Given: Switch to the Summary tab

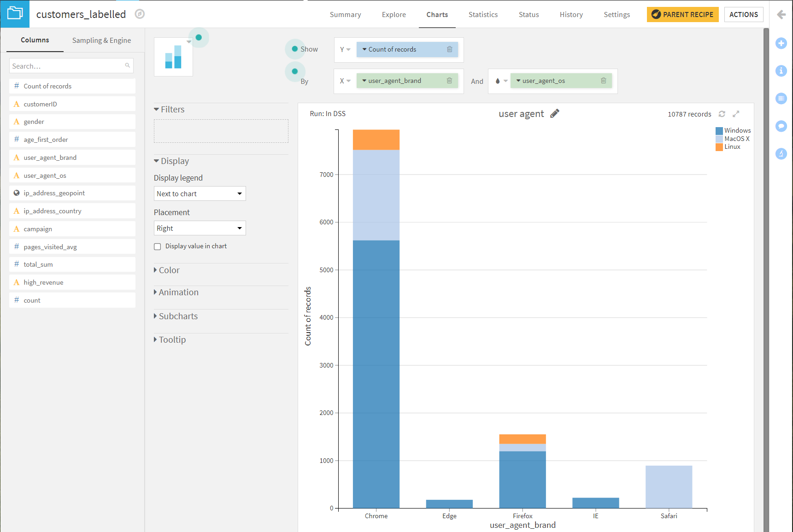Looking at the screenshot, I should (x=345, y=15).
